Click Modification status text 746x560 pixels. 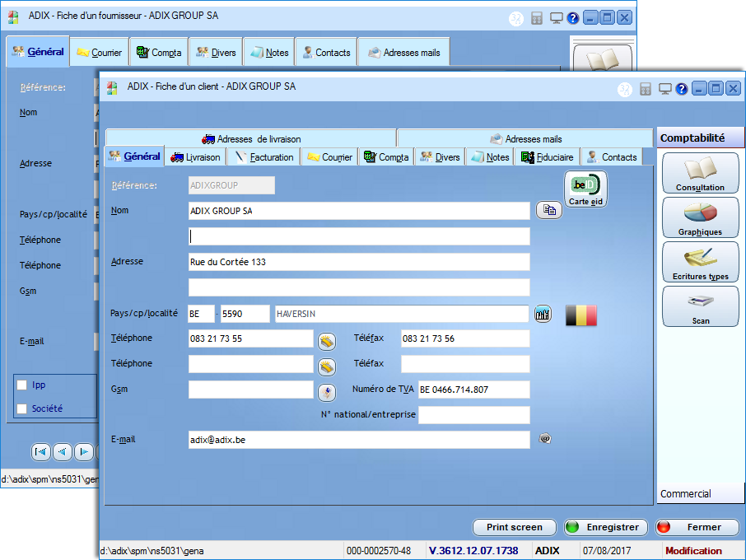(693, 550)
